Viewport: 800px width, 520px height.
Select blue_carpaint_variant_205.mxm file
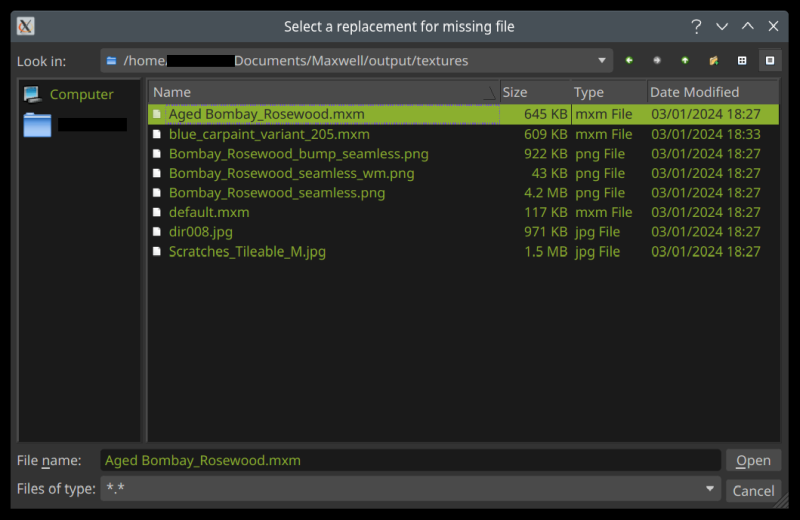(269, 134)
